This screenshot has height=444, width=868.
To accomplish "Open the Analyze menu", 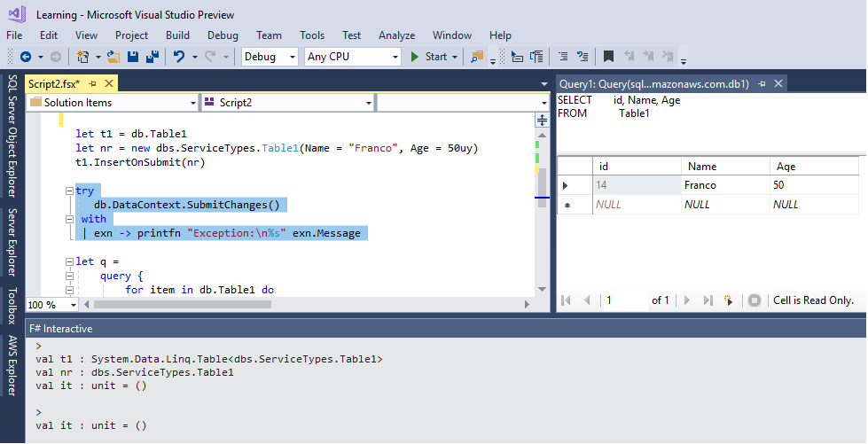I will tap(396, 35).
